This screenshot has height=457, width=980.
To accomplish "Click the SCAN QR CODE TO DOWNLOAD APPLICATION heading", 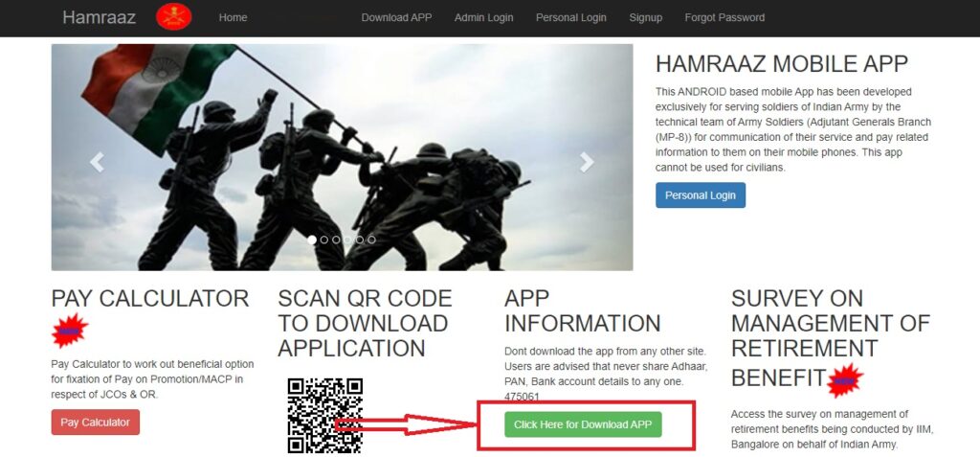I will (x=365, y=323).
